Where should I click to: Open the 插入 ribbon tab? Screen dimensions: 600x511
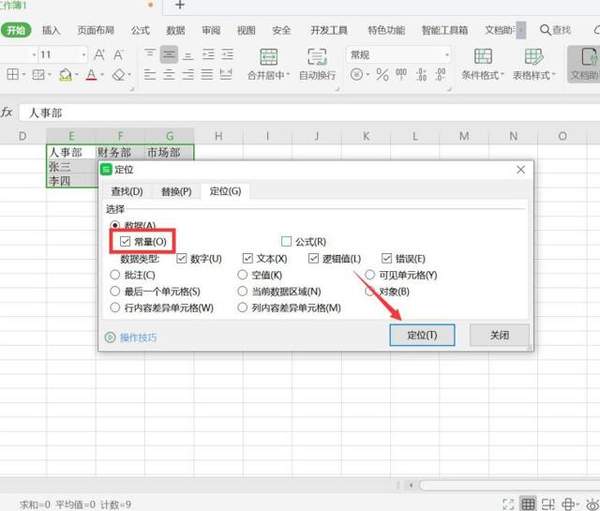coord(51,30)
